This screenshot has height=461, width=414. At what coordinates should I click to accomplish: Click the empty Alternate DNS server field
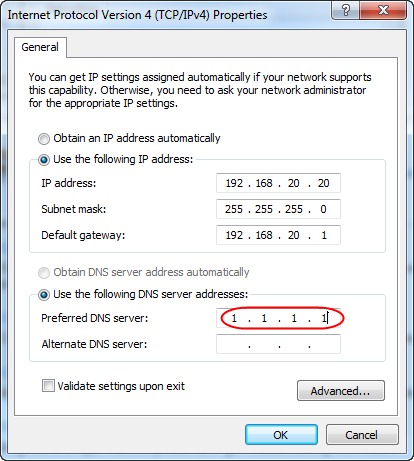click(x=278, y=344)
